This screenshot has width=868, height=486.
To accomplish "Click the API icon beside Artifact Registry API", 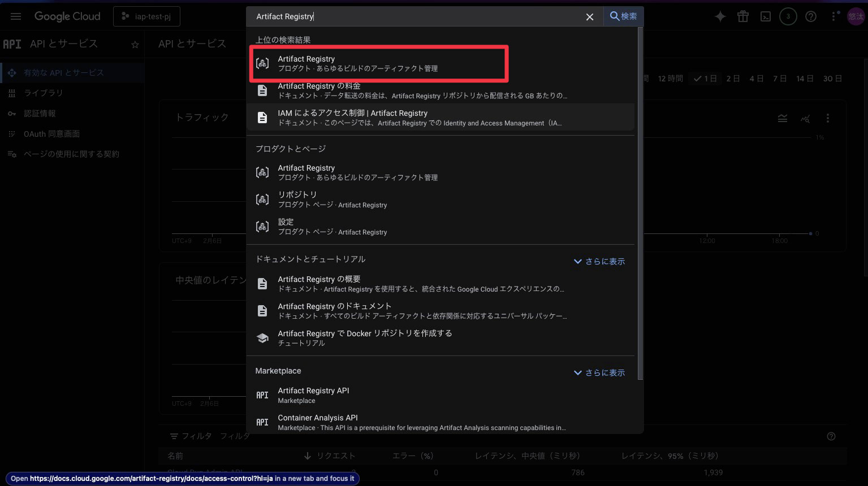I will (262, 395).
